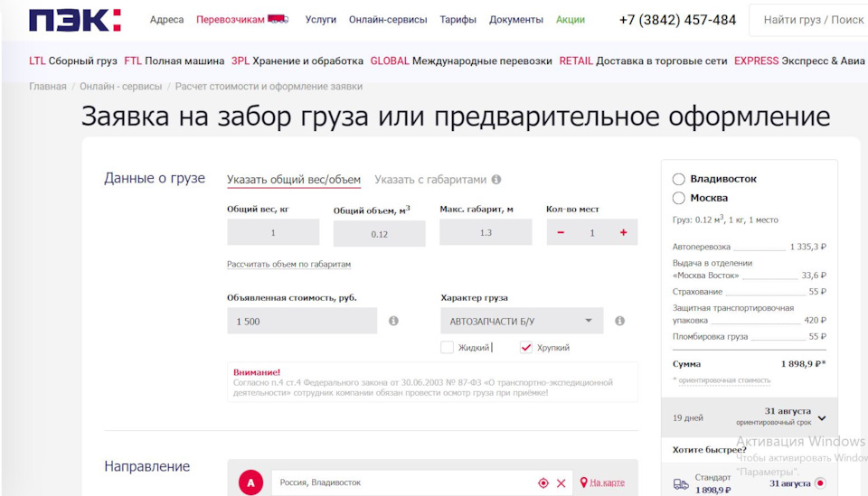Click the Сумма 1 898,9 ₽ total
Screen dimensions: 868x496
750,364
